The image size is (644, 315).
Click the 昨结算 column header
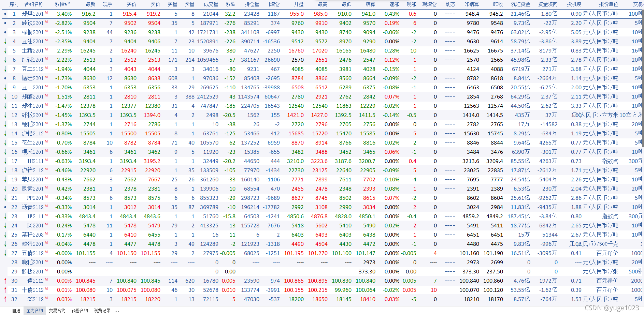pos(472,4)
